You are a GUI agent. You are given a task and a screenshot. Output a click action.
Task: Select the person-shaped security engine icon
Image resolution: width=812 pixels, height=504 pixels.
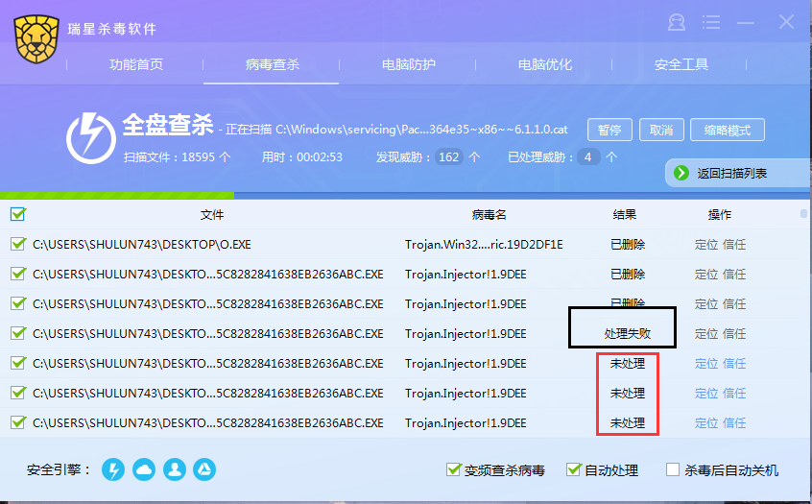[x=175, y=469]
